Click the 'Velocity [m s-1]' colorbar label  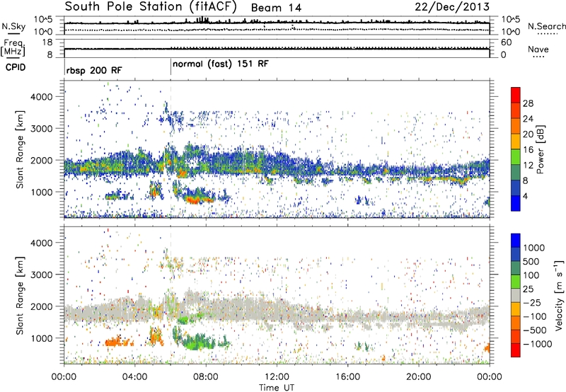click(559, 295)
